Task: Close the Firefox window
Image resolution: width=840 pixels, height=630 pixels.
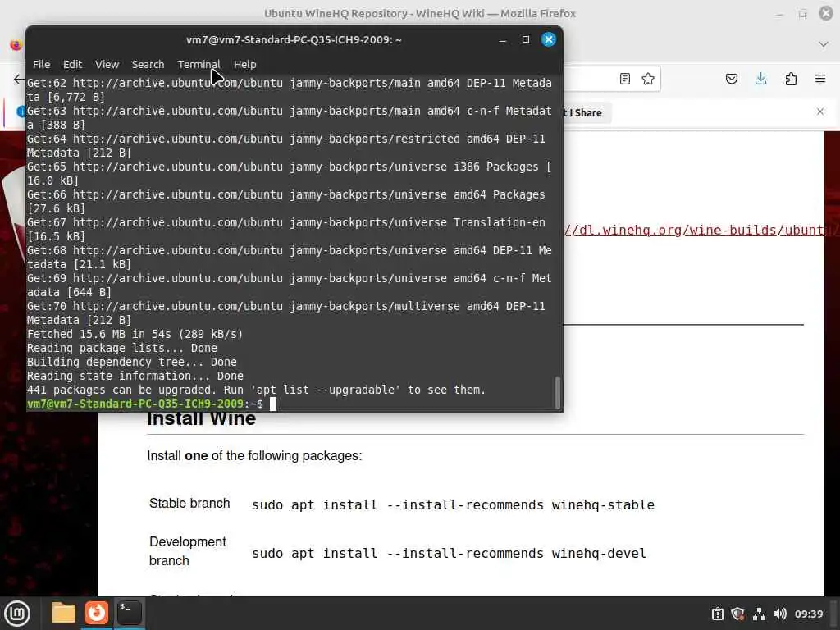Action: tap(826, 13)
